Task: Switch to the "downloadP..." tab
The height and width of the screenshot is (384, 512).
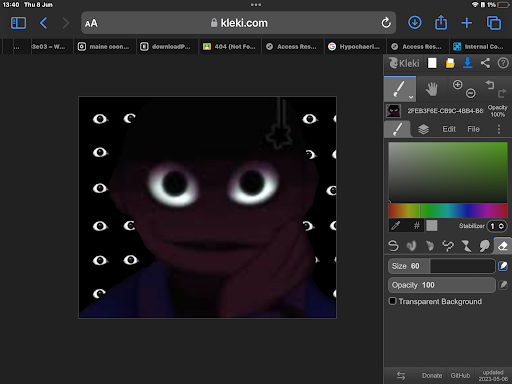Action: (x=167, y=47)
